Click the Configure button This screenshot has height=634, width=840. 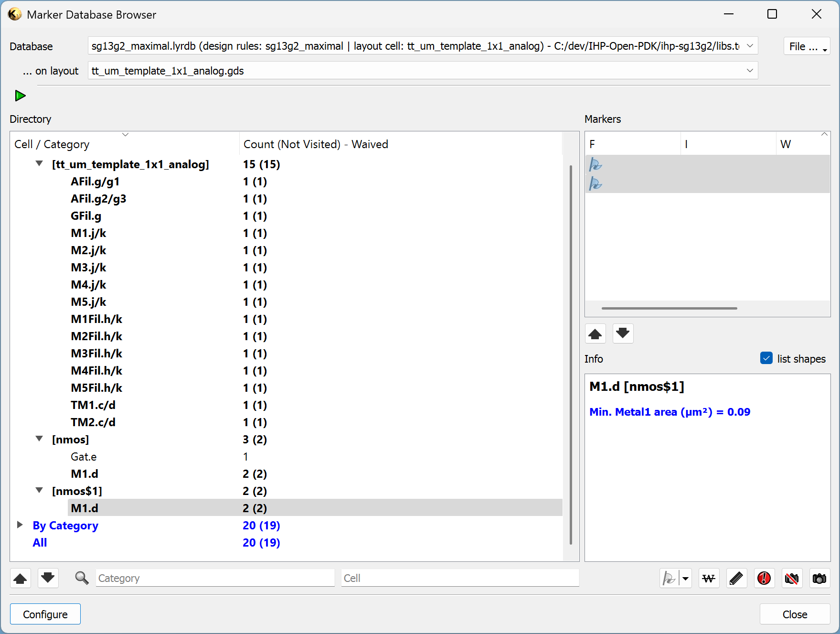(x=45, y=614)
